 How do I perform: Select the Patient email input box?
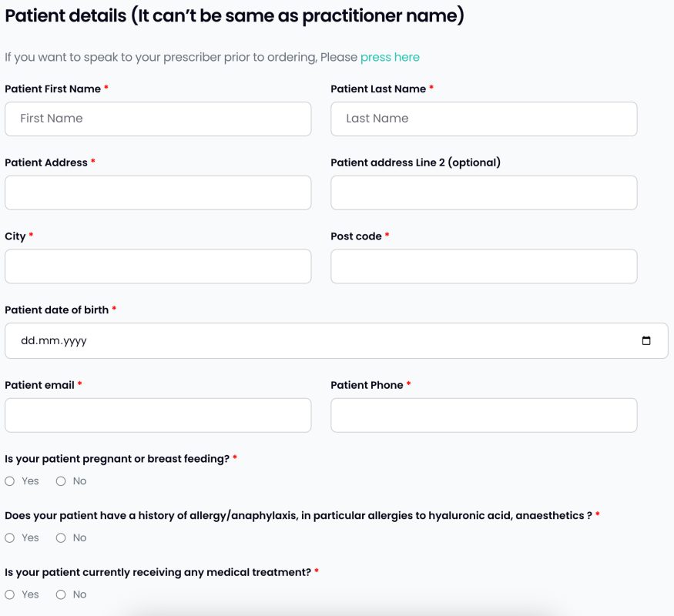click(158, 415)
